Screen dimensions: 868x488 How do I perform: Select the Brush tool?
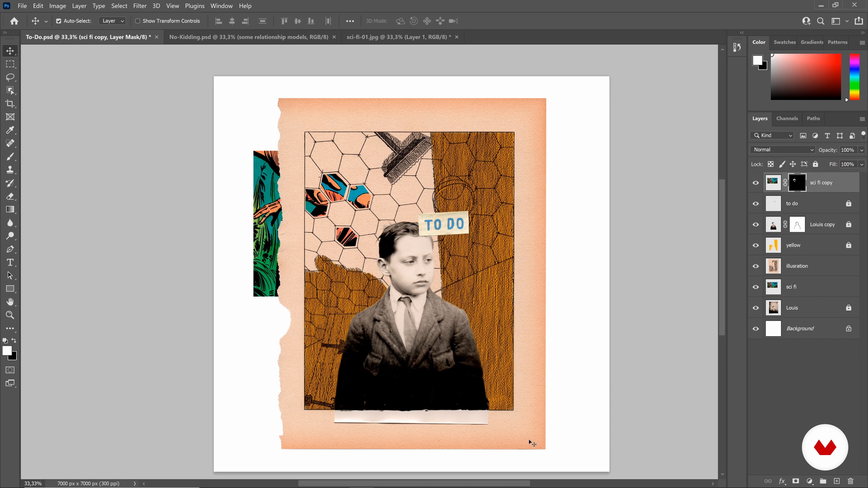point(10,157)
